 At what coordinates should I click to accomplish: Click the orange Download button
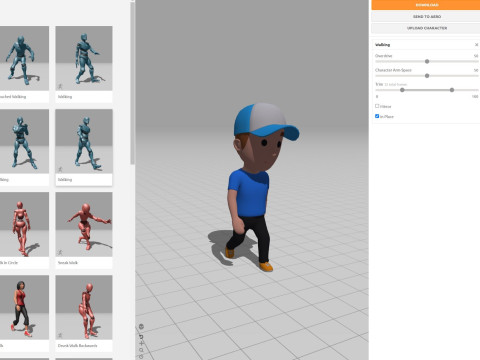426,5
